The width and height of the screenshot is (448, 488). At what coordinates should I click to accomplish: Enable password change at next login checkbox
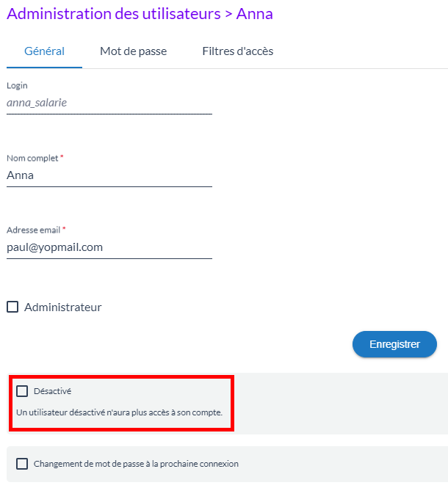pos(22,464)
